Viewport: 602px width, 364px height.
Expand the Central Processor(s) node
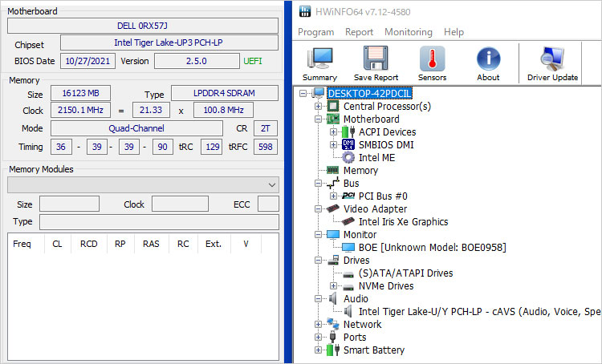click(x=318, y=106)
